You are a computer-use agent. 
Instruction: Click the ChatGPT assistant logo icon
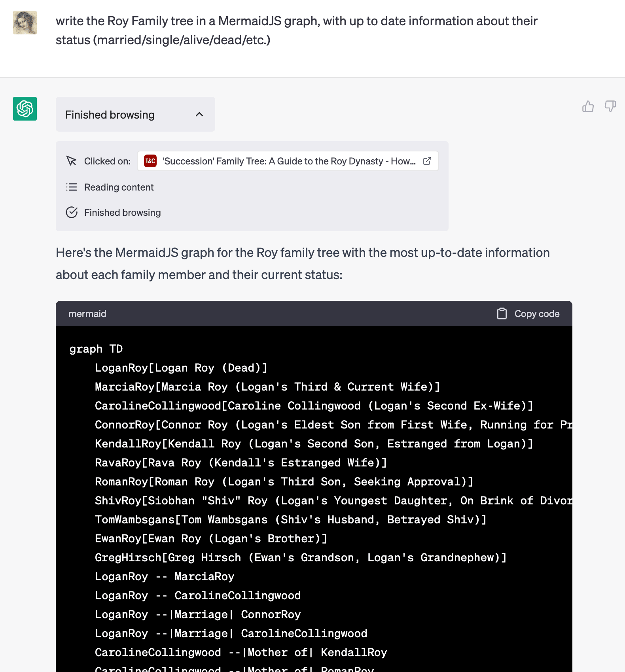tap(25, 109)
